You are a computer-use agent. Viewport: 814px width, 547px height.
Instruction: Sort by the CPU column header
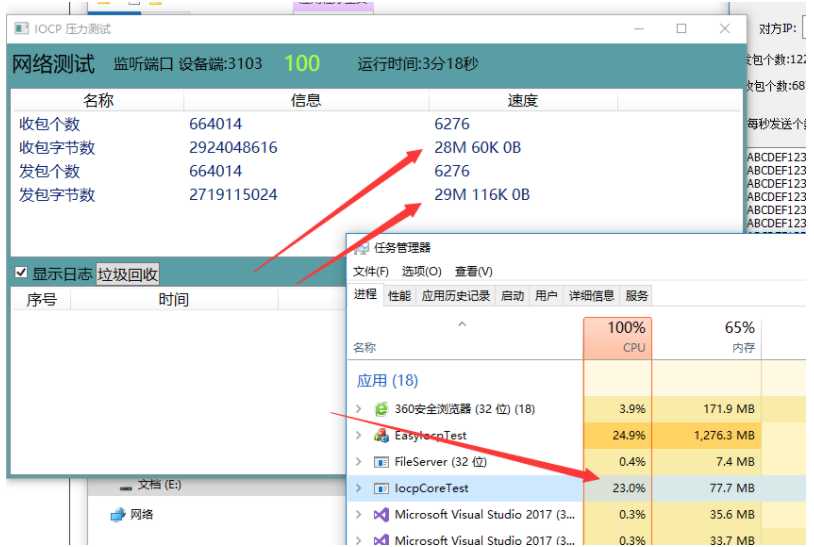click(x=617, y=338)
